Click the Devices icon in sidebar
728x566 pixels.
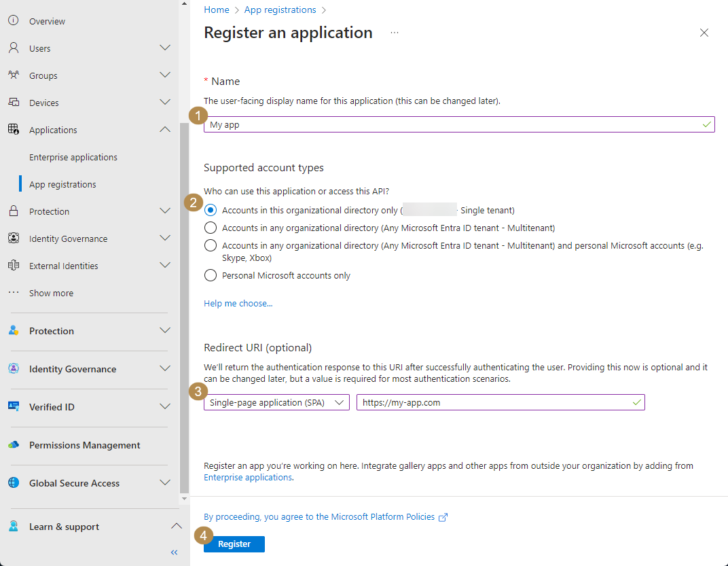pyautogui.click(x=13, y=103)
